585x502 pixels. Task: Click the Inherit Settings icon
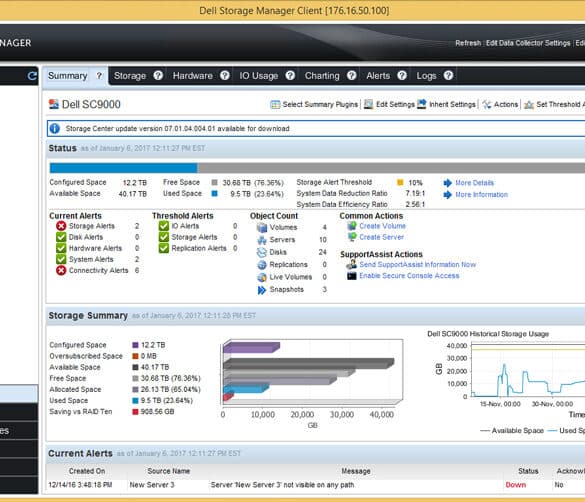pyautogui.click(x=422, y=104)
